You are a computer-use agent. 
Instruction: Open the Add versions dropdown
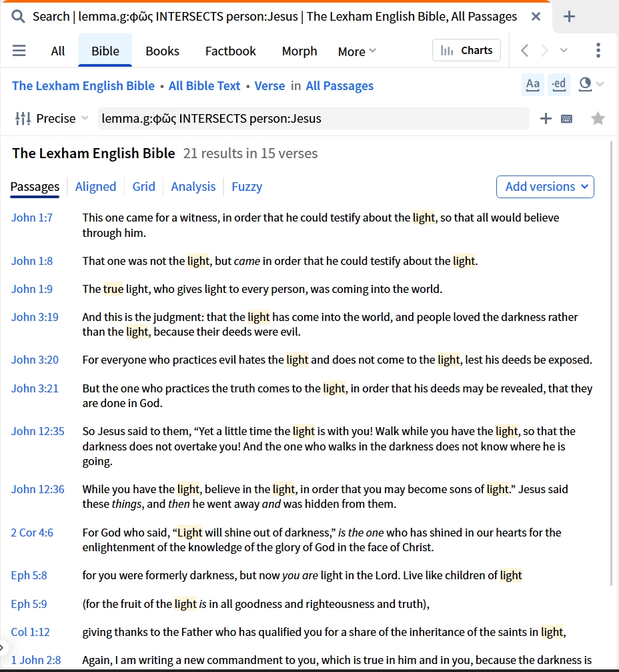pos(545,187)
